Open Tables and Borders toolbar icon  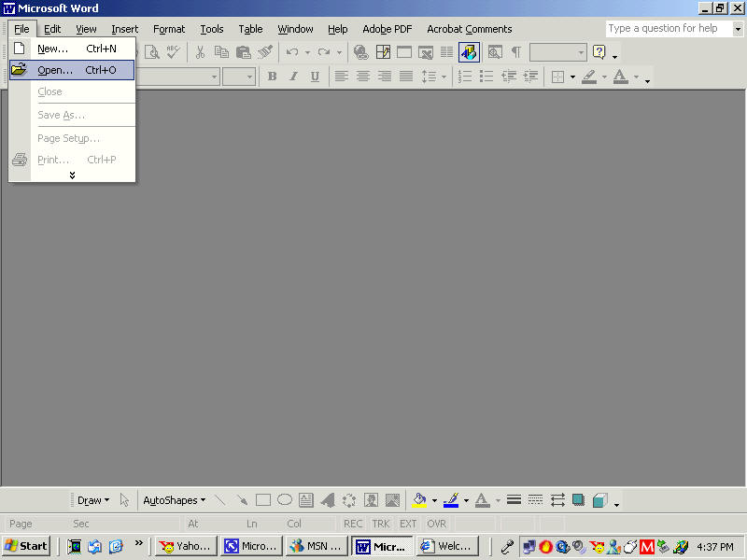tap(383, 52)
